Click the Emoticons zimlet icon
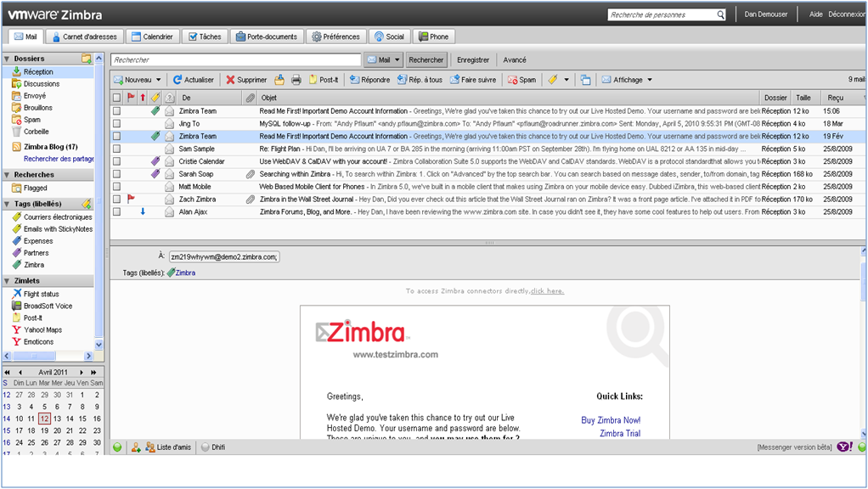The width and height of the screenshot is (868, 489). pos(17,341)
